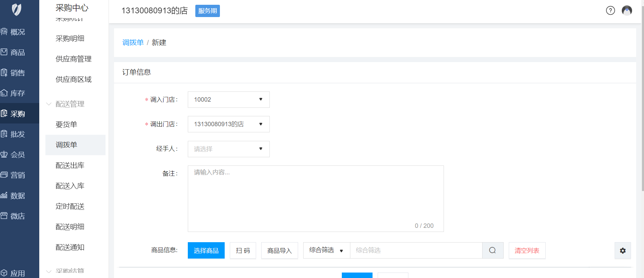Screen dimensions: 644x278
Task: Click the help question mark icon
Action: pos(610,11)
